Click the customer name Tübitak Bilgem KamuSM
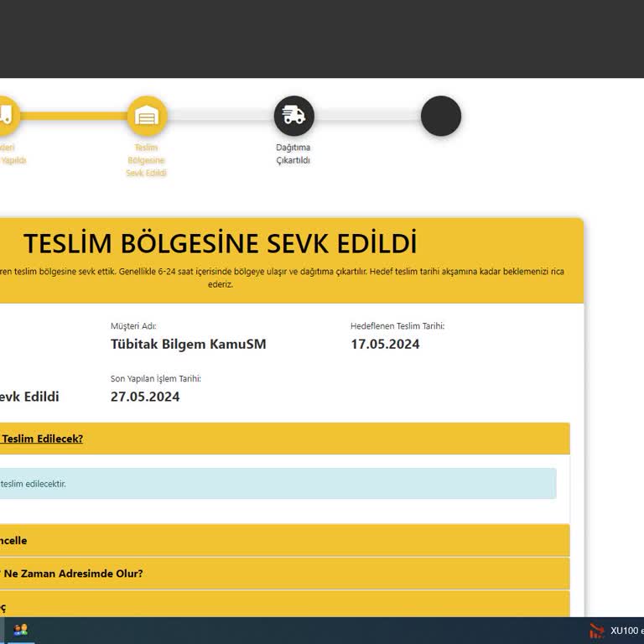Screen dimensions: 644x644 coord(188,344)
